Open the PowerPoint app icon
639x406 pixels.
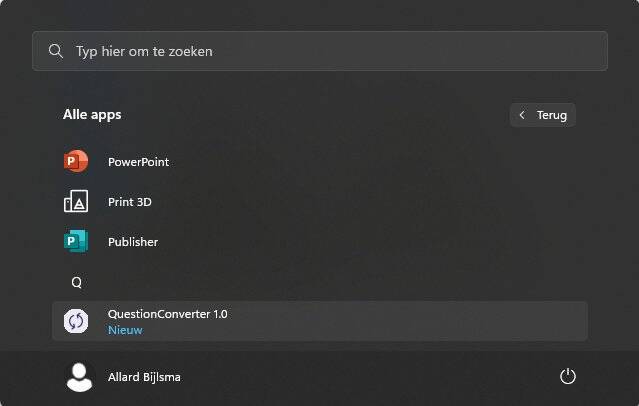pyautogui.click(x=76, y=161)
